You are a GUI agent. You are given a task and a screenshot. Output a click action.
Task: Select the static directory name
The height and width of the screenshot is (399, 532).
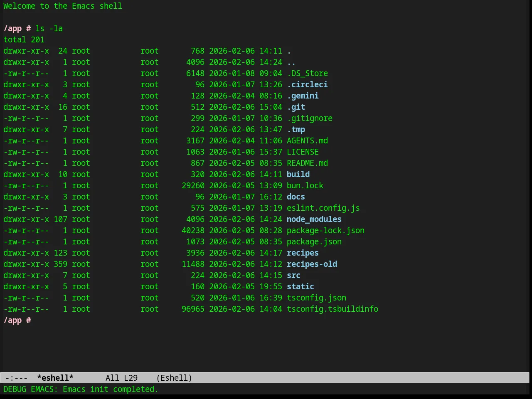click(x=300, y=287)
